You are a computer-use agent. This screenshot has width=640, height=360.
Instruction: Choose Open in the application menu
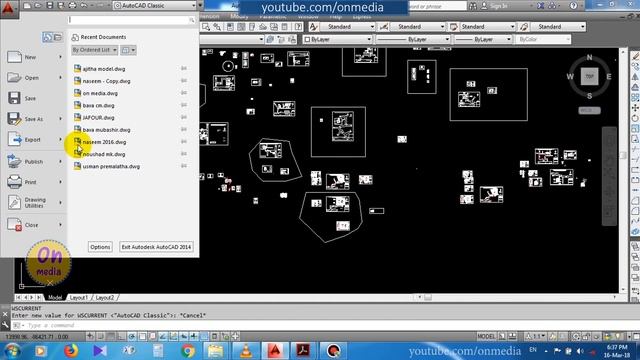point(34,78)
